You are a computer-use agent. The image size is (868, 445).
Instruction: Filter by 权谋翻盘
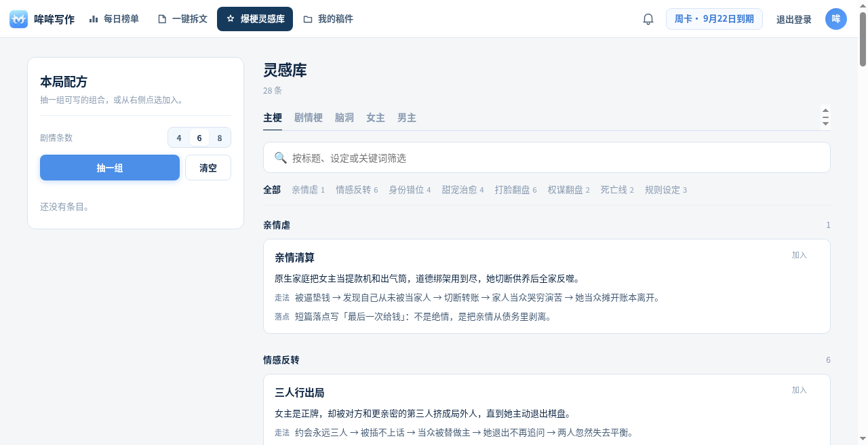[568, 190]
